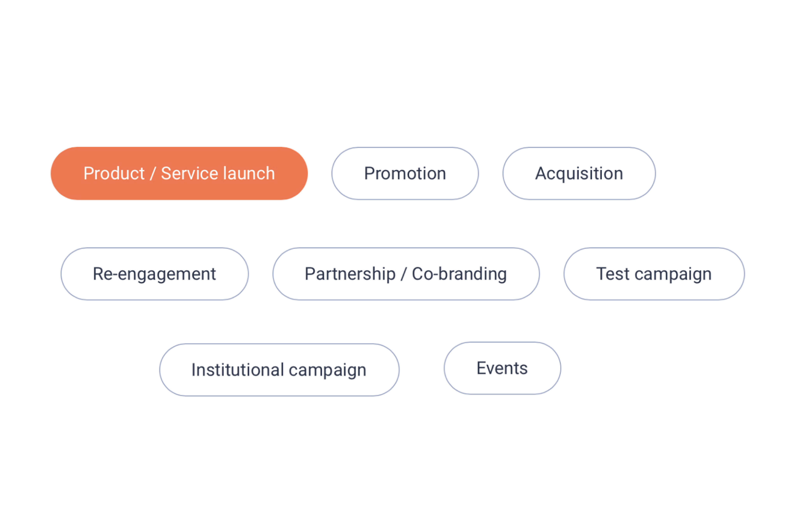Click the highlighted Product / Service launch tag
The image size is (798, 532).
(179, 173)
